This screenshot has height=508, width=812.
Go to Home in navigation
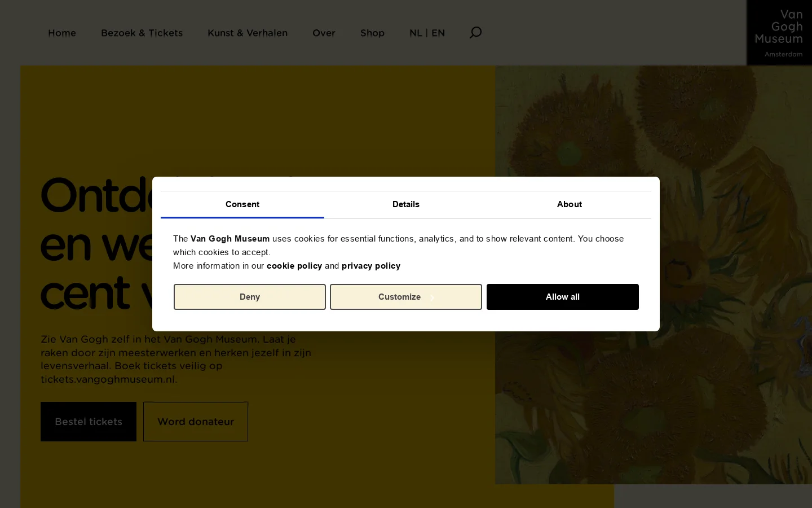pos(62,33)
